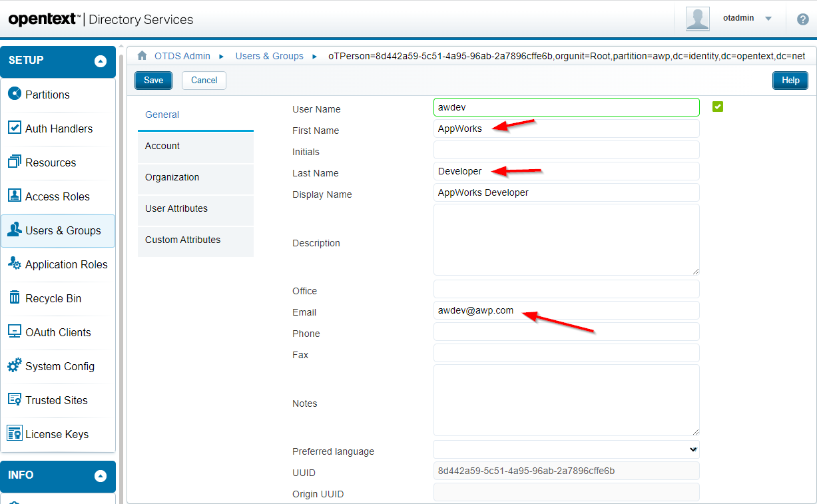Click the OAuth Clients monitor icon
The width and height of the screenshot is (817, 504).
[14, 332]
